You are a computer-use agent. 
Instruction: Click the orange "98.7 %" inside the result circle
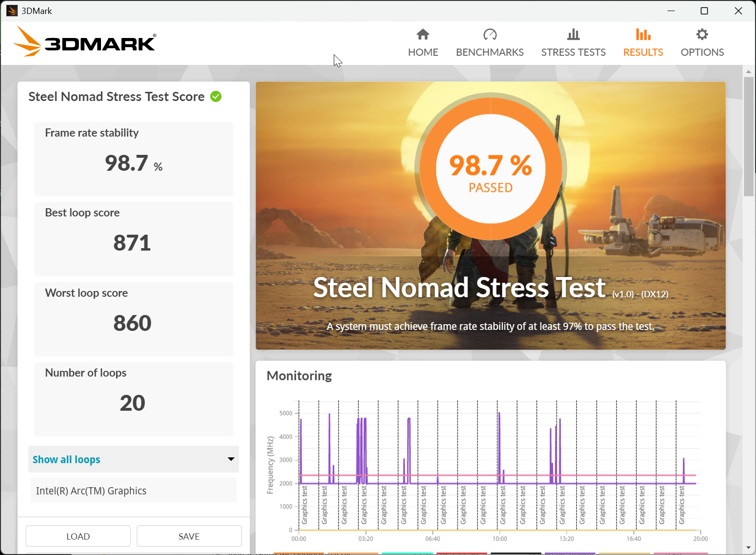click(x=491, y=165)
